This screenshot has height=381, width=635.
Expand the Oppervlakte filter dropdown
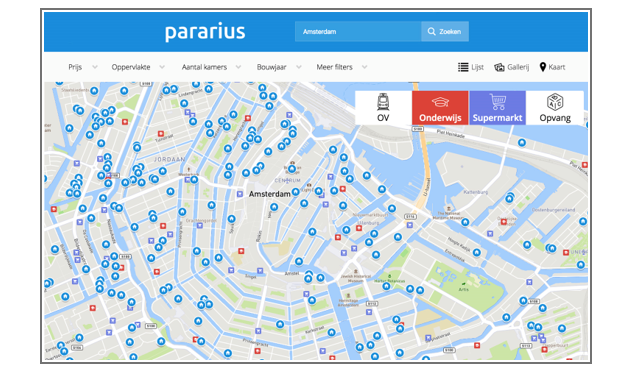138,67
